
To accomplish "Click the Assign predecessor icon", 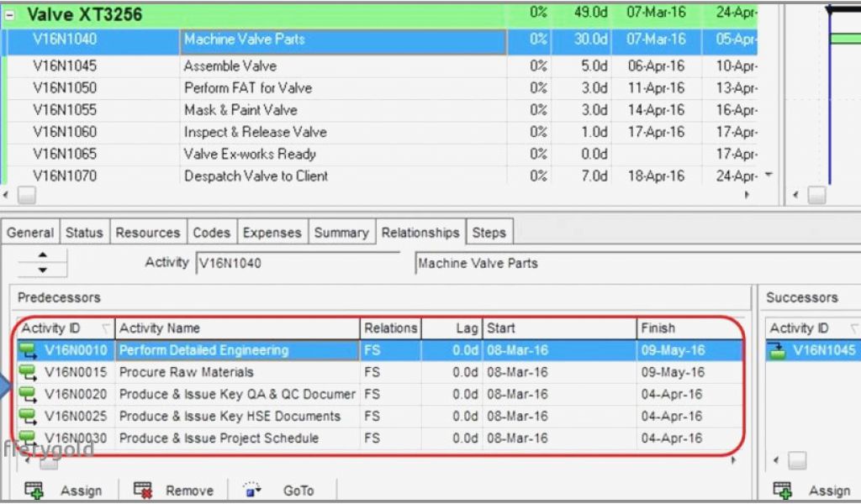I will pyautogui.click(x=34, y=490).
